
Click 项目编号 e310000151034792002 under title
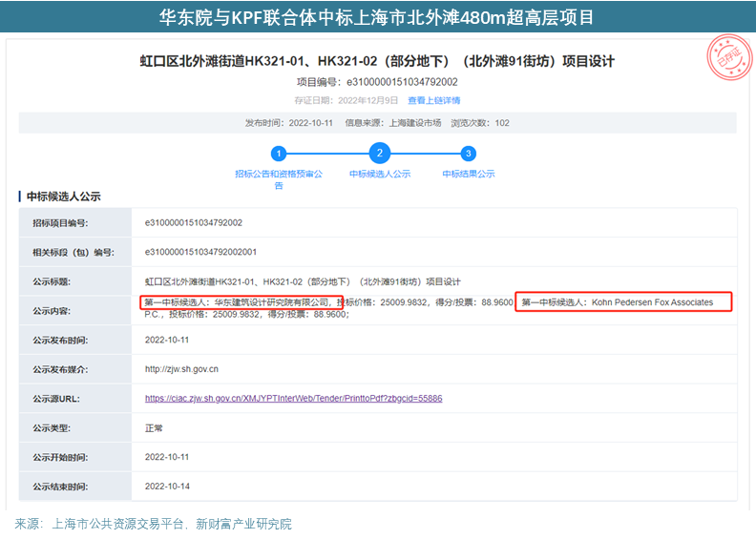click(377, 82)
